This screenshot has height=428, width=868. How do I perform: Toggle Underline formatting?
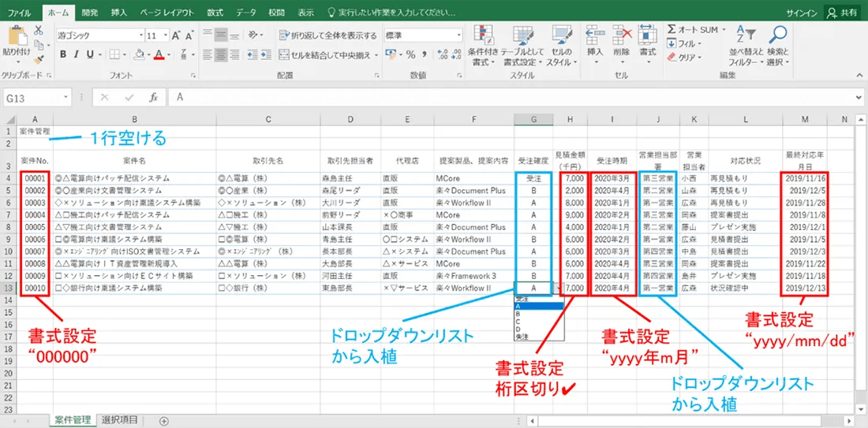tap(89, 54)
